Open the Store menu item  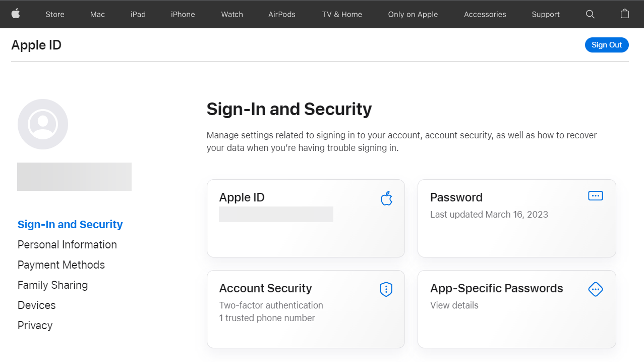55,14
